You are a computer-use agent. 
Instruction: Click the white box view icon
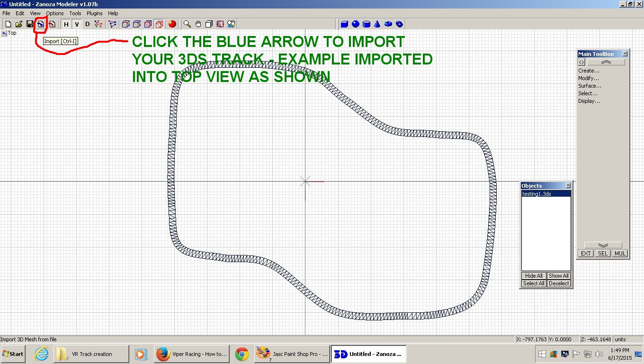(209, 24)
